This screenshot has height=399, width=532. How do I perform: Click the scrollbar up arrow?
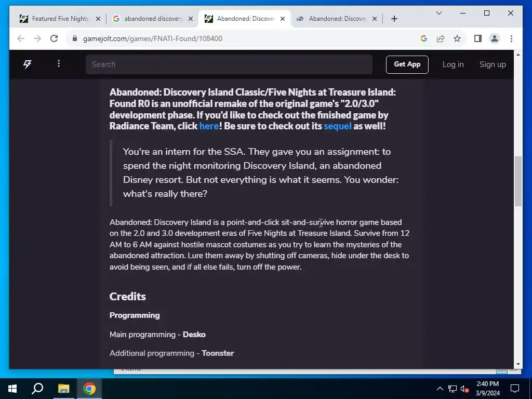tap(518, 55)
